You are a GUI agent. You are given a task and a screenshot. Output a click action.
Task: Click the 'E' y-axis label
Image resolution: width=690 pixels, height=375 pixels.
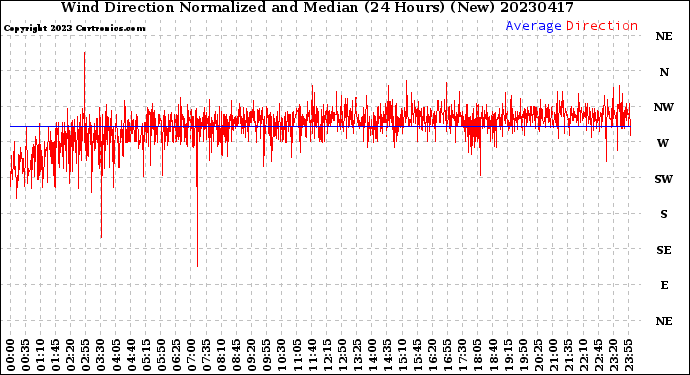tap(664, 285)
